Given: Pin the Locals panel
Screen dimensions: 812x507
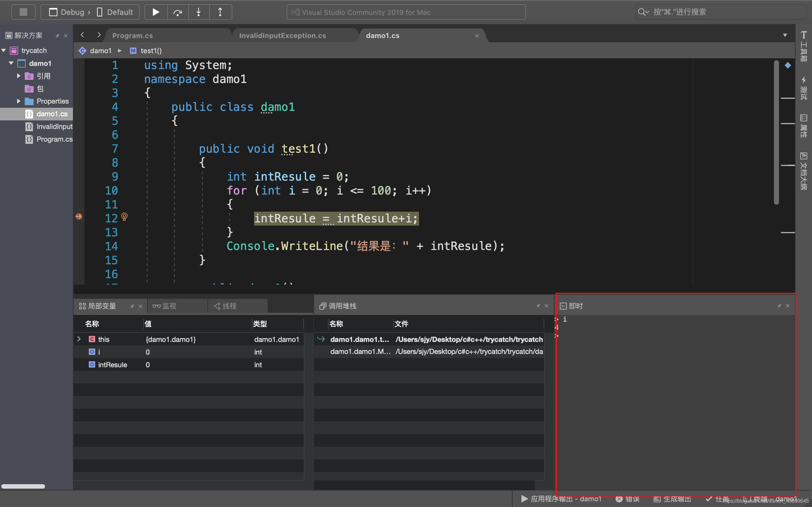Looking at the screenshot, I should pos(132,306).
